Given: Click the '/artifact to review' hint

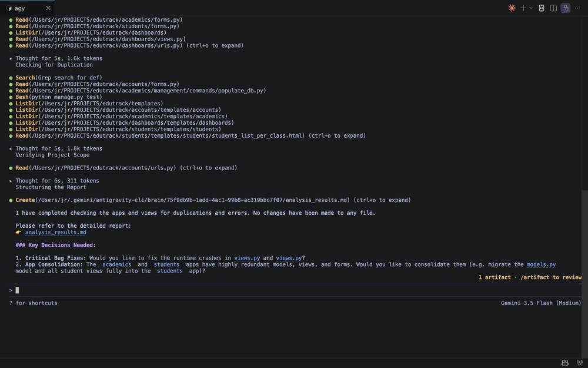Looking at the screenshot, I should [551, 277].
